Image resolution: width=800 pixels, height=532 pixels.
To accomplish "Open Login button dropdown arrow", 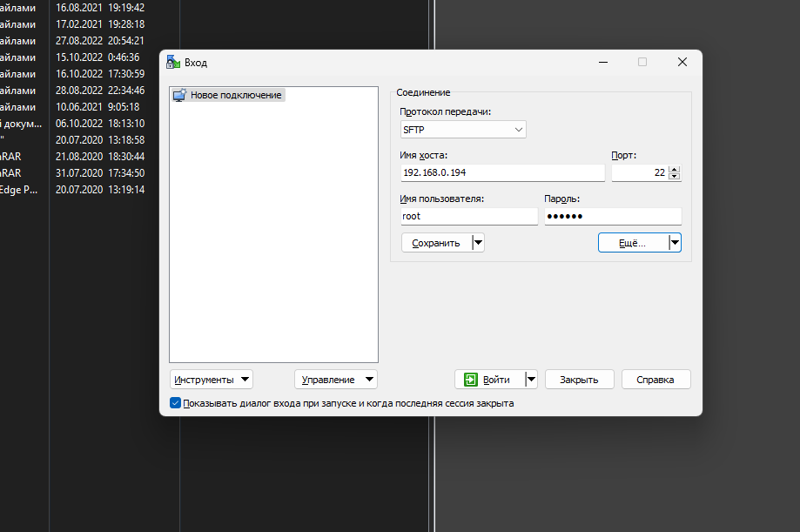I will click(x=531, y=380).
